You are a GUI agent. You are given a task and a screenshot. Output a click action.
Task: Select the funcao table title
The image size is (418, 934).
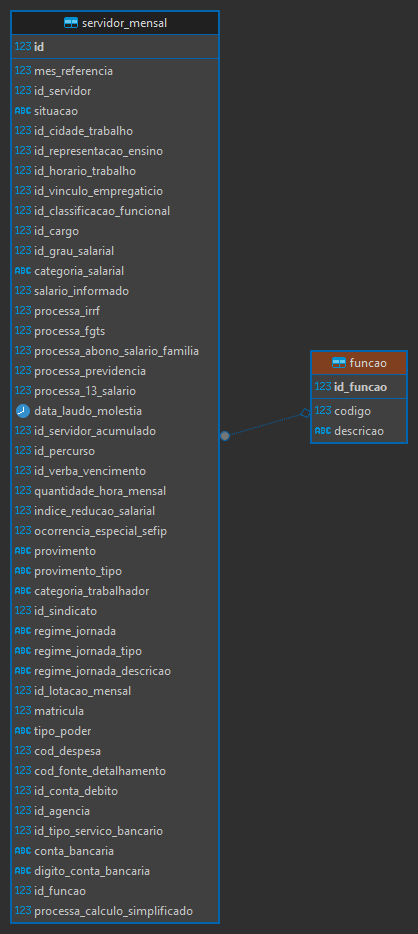[368, 363]
